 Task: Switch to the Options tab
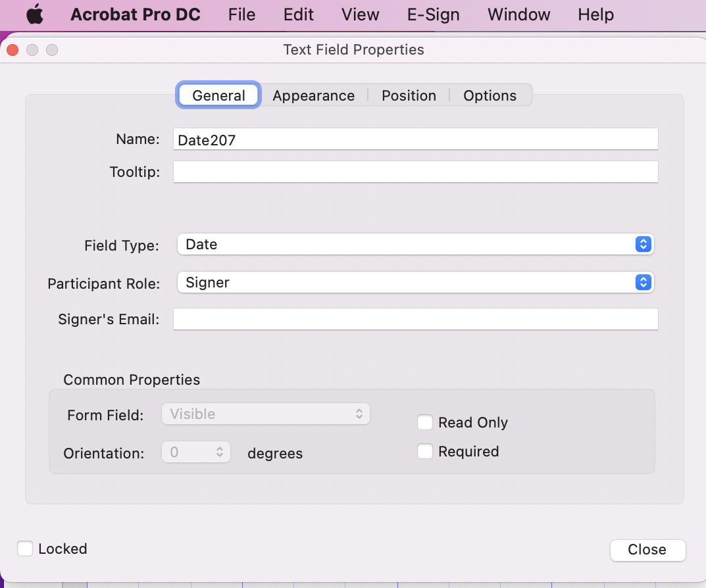490,95
